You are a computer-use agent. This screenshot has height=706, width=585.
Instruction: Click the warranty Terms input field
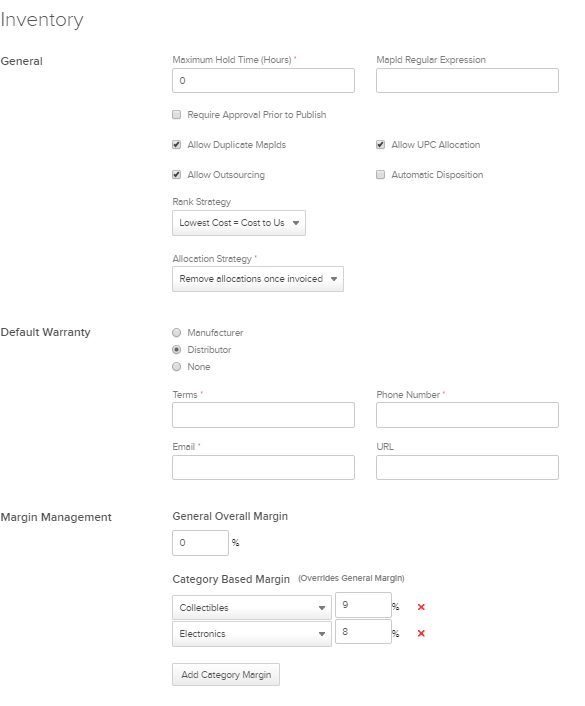(263, 415)
